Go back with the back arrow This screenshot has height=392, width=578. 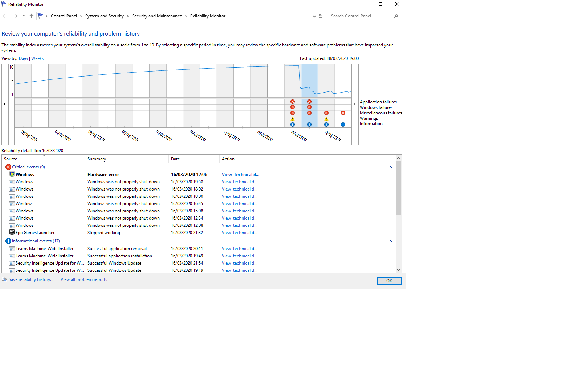tap(5, 16)
